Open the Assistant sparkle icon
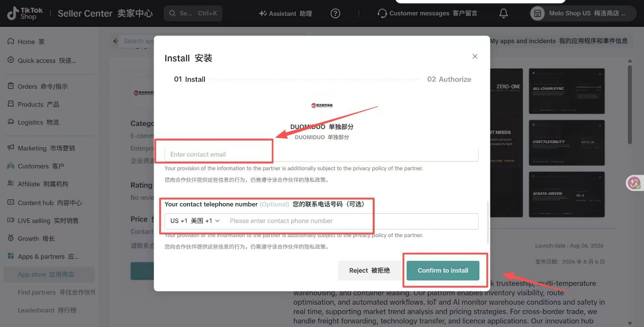The height and width of the screenshot is (327, 644). click(263, 14)
